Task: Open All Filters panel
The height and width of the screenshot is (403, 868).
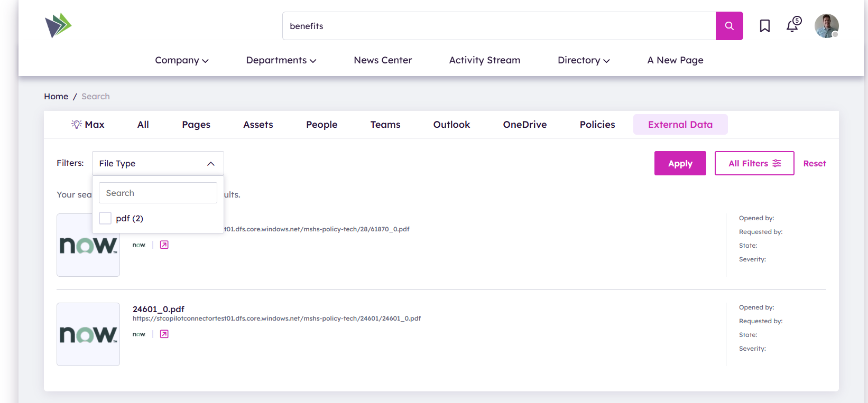Action: (754, 163)
